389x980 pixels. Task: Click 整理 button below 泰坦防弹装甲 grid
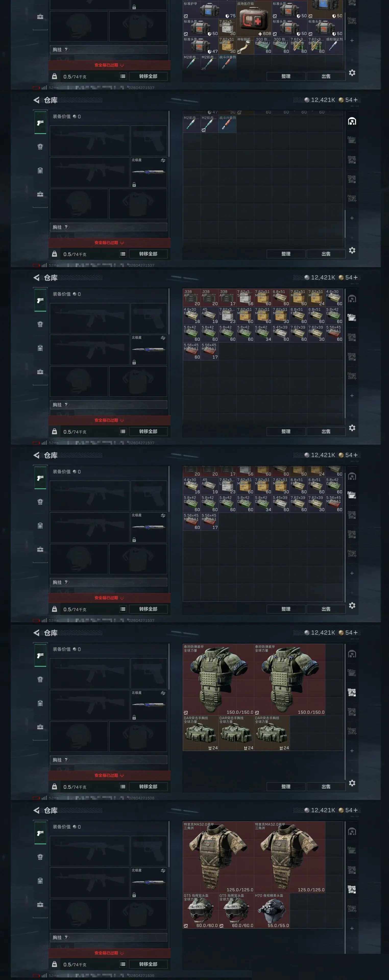(x=286, y=786)
